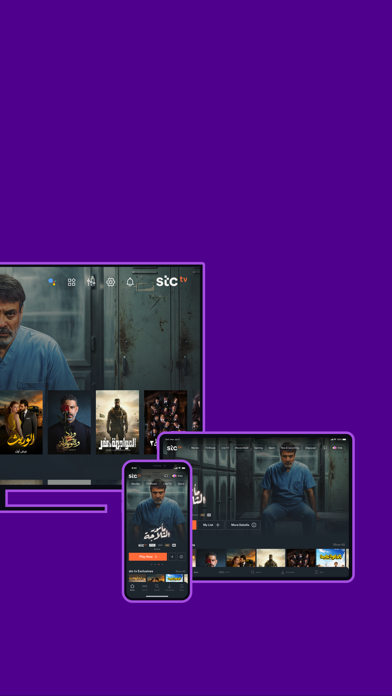Select the Live TV tab on the tablet
This screenshot has height=696, width=392.
click(225, 448)
